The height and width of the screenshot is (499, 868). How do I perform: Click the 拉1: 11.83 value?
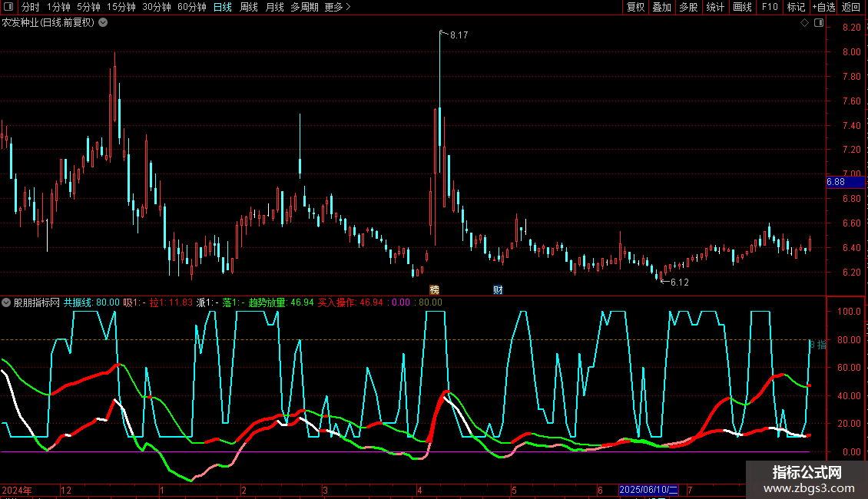[x=171, y=302]
